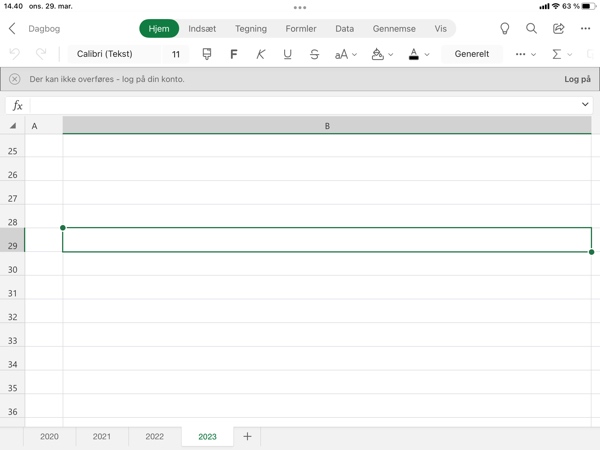Image resolution: width=600 pixels, height=450 pixels.
Task: Open the Vis tab
Action: coord(440,29)
